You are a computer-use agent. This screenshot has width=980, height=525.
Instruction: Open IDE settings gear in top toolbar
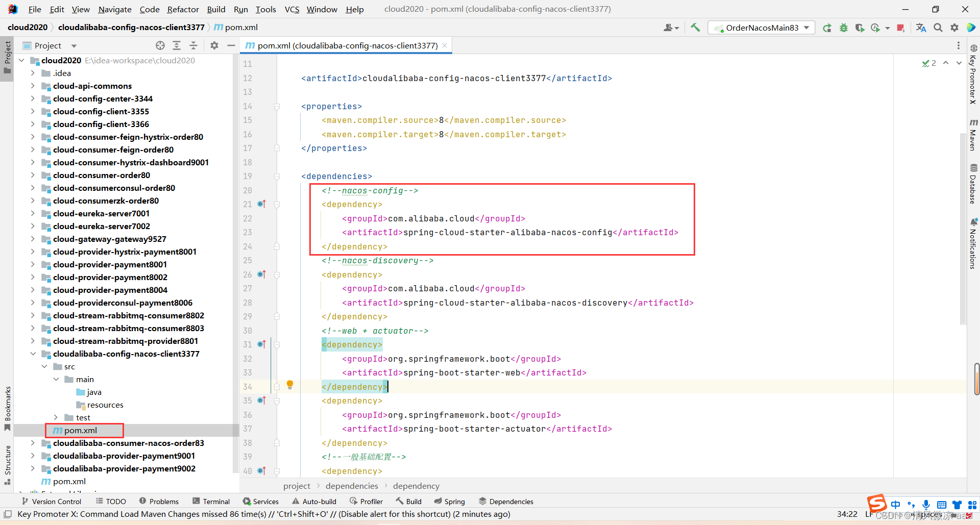point(954,28)
